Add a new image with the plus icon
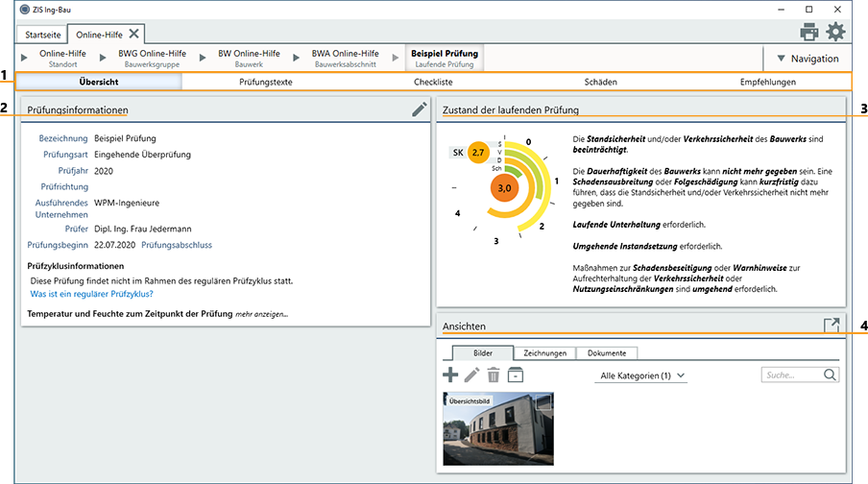The width and height of the screenshot is (868, 484). coord(449,375)
